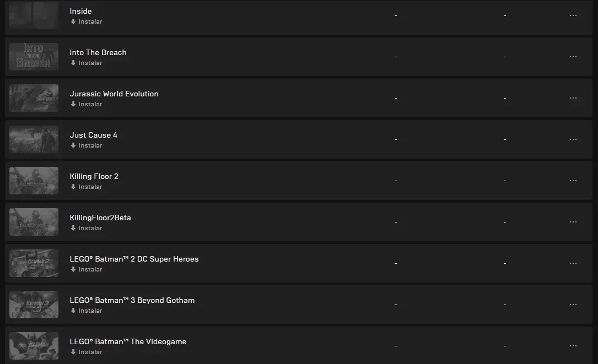Open three-dot menu for Into The Breach
Image resolution: width=598 pixels, height=364 pixels.
[x=573, y=57]
